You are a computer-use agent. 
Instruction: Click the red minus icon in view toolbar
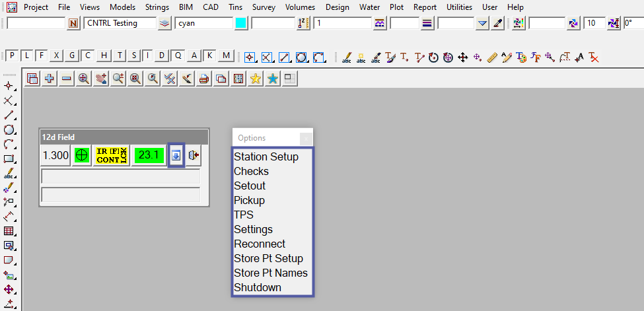tap(67, 79)
